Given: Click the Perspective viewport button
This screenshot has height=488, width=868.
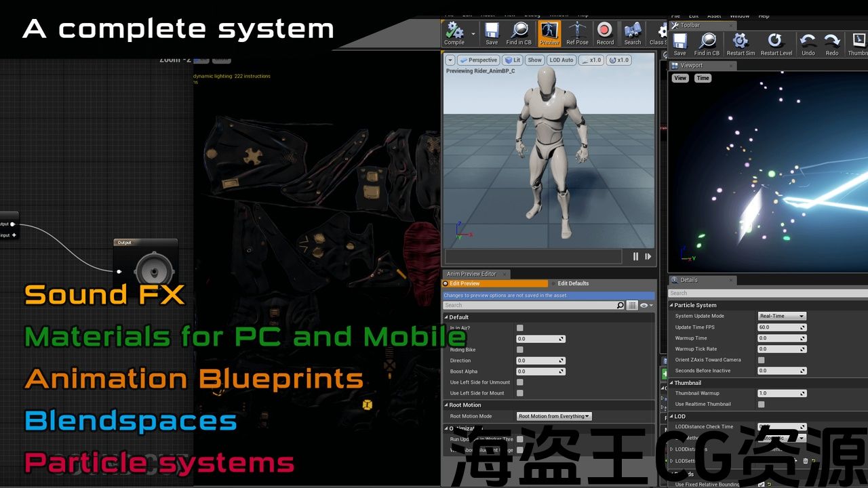Looking at the screenshot, I should (x=478, y=60).
